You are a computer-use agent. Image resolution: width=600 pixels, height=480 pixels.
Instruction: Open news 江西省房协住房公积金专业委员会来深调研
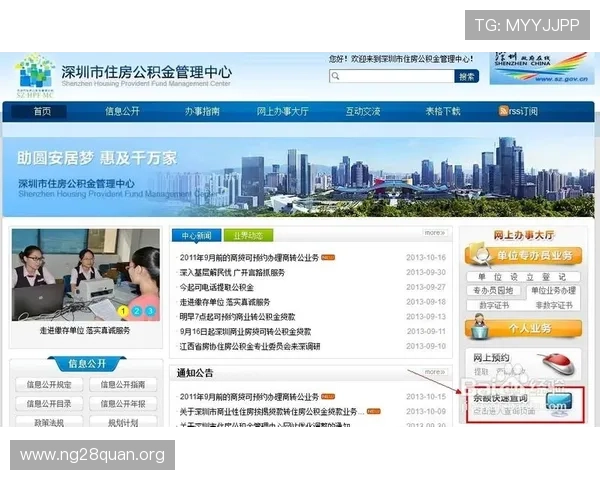coord(250,346)
